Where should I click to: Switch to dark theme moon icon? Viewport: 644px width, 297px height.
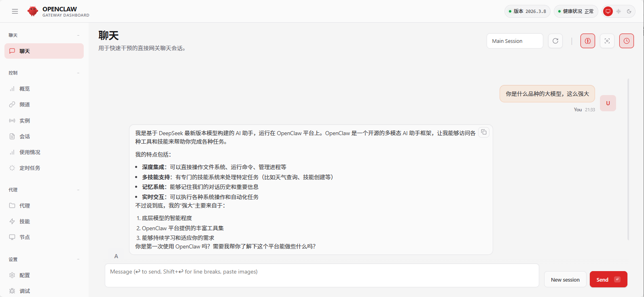coord(629,11)
